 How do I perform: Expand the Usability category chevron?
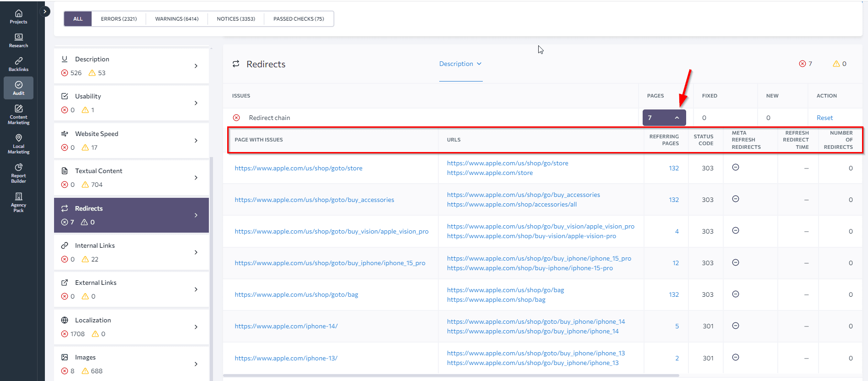pyautogui.click(x=196, y=103)
